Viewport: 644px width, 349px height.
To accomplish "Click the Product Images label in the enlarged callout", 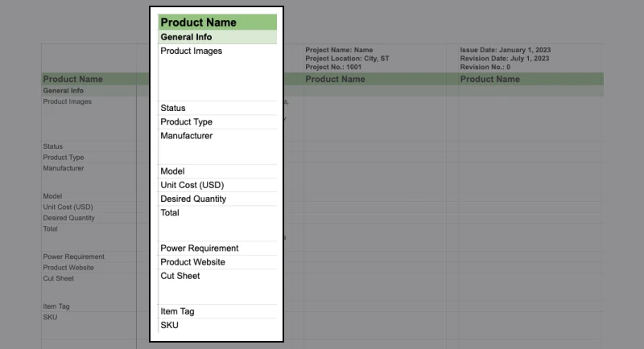I will click(x=191, y=51).
